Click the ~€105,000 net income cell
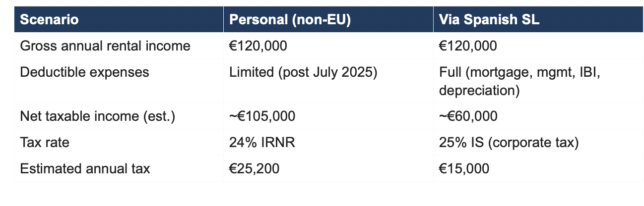The width and height of the screenshot is (644, 206). 262,116
